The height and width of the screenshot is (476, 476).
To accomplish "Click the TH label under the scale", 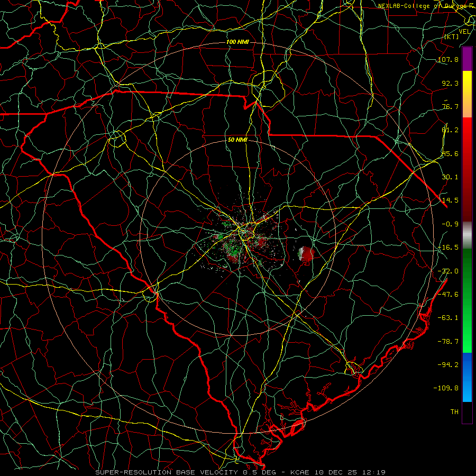I will [454, 411].
